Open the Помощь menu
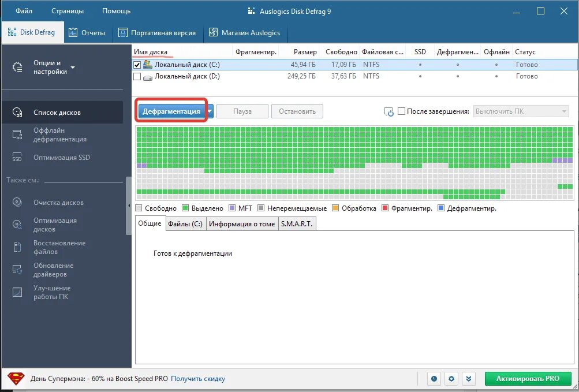 116,11
